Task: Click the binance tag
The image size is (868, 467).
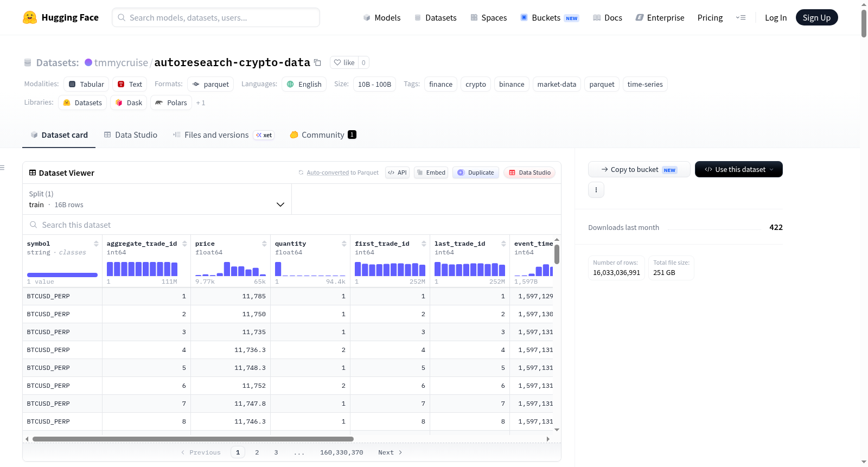Action: point(512,84)
